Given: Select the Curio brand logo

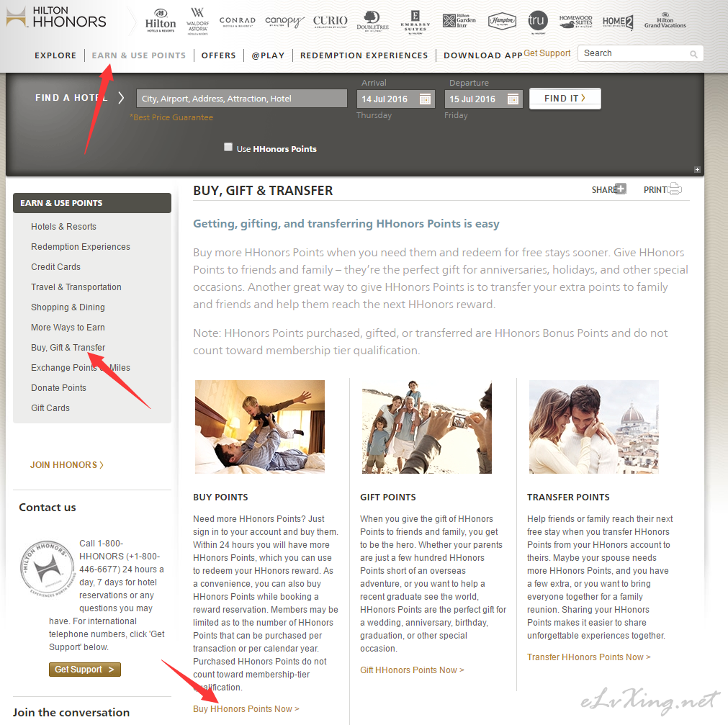Looking at the screenshot, I should 330,22.
